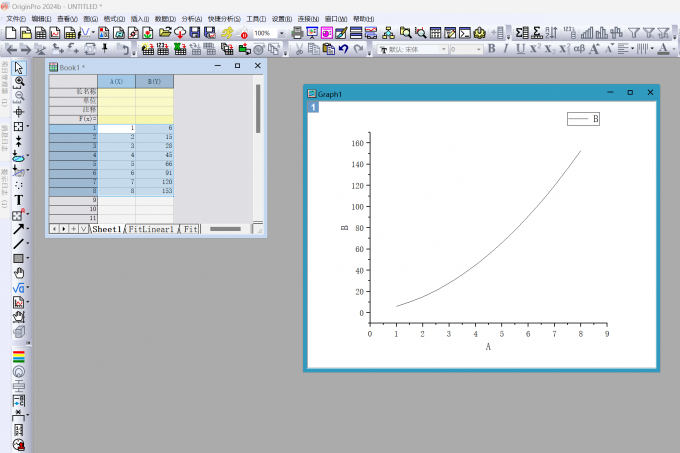680x453 pixels.
Task: Click the Undo arrow in the toolbar
Action: [x=343, y=49]
